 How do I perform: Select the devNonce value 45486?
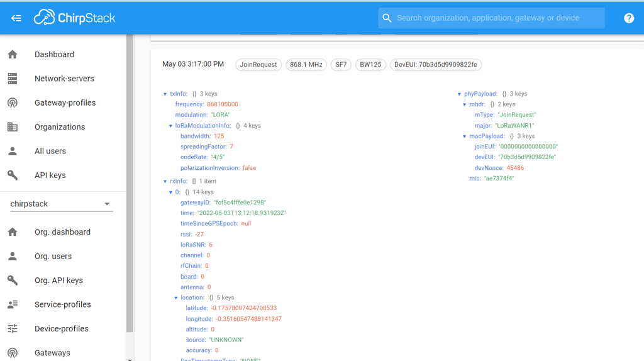515,168
